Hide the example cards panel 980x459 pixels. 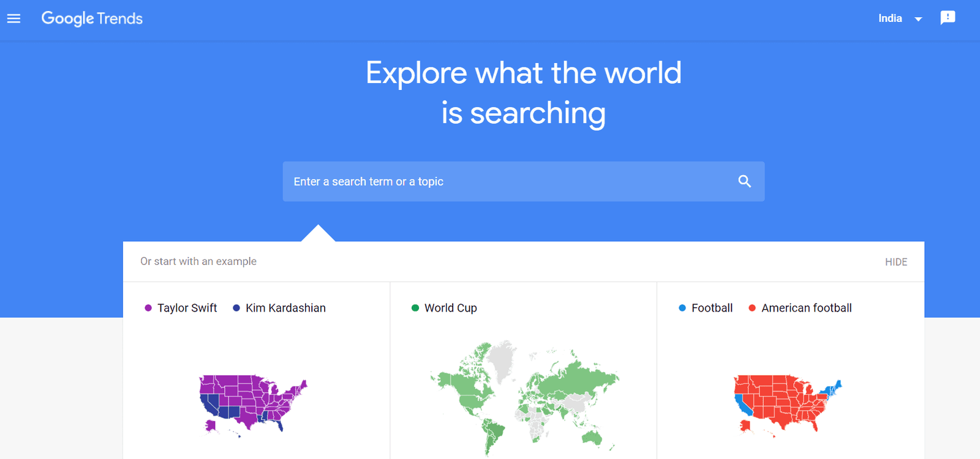(895, 262)
